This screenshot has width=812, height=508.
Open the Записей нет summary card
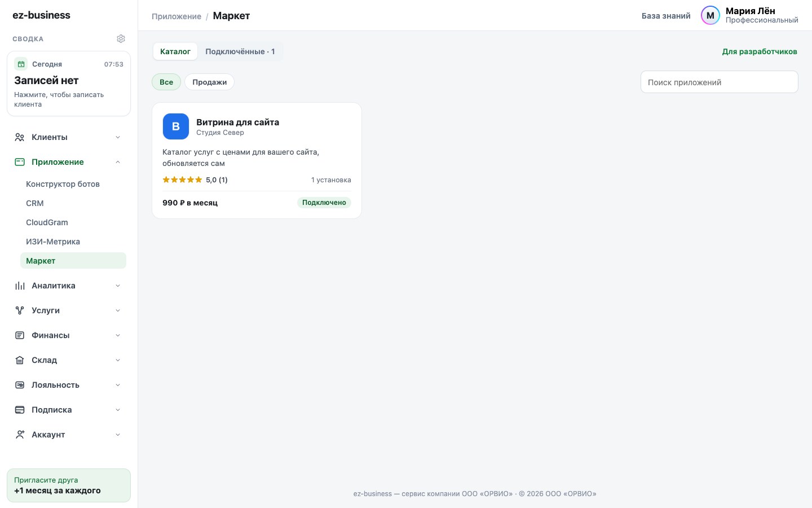(69, 84)
